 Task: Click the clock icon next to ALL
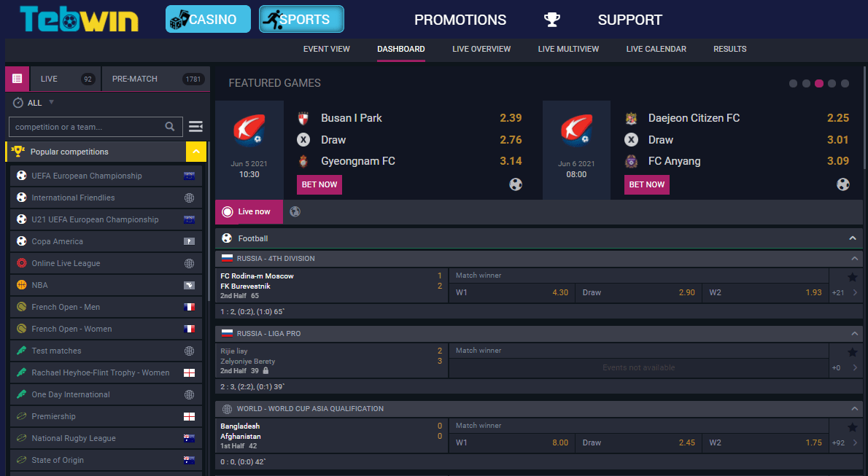pos(18,103)
